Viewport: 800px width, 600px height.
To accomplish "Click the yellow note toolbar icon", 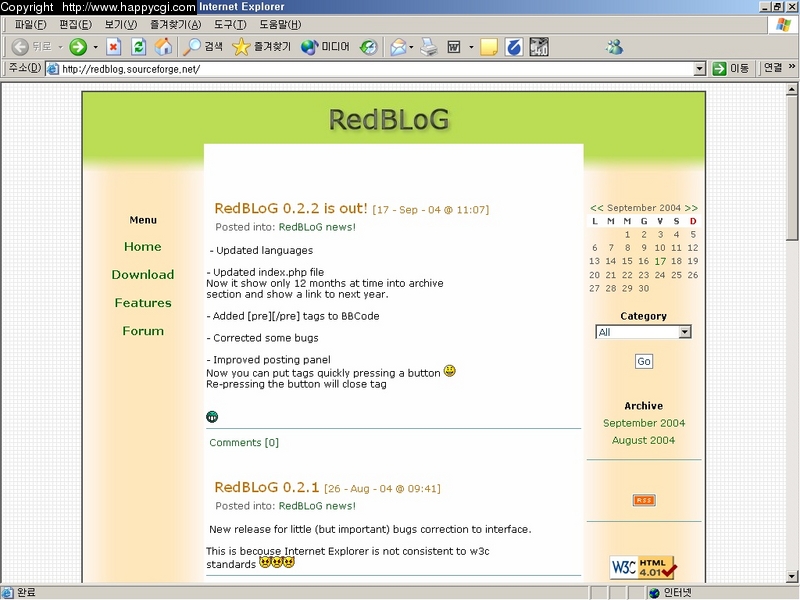I will [x=489, y=47].
